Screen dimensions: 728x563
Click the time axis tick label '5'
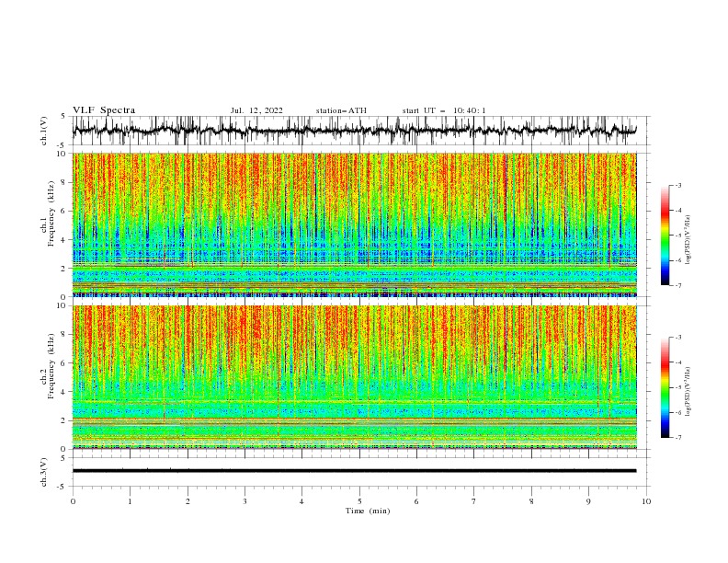pos(359,501)
